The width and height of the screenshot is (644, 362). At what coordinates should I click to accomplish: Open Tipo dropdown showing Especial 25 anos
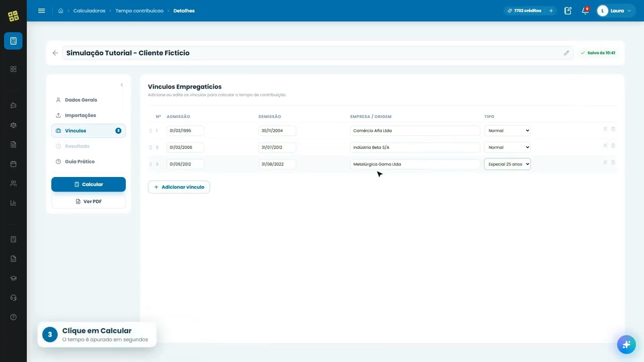click(507, 164)
